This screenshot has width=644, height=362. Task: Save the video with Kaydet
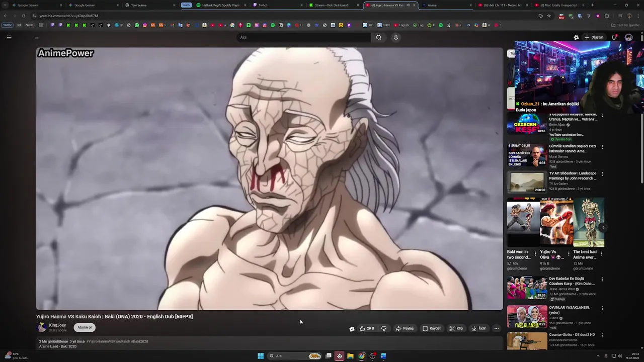pos(432,328)
